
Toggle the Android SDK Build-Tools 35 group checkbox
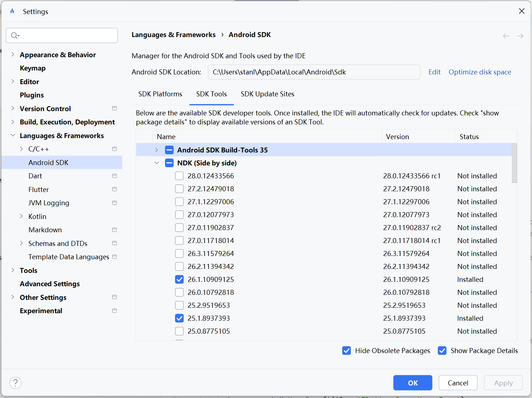pyautogui.click(x=169, y=150)
